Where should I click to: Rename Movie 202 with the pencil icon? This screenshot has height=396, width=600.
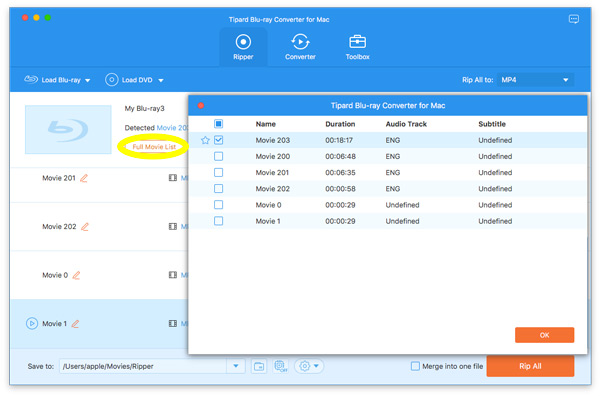coord(85,227)
